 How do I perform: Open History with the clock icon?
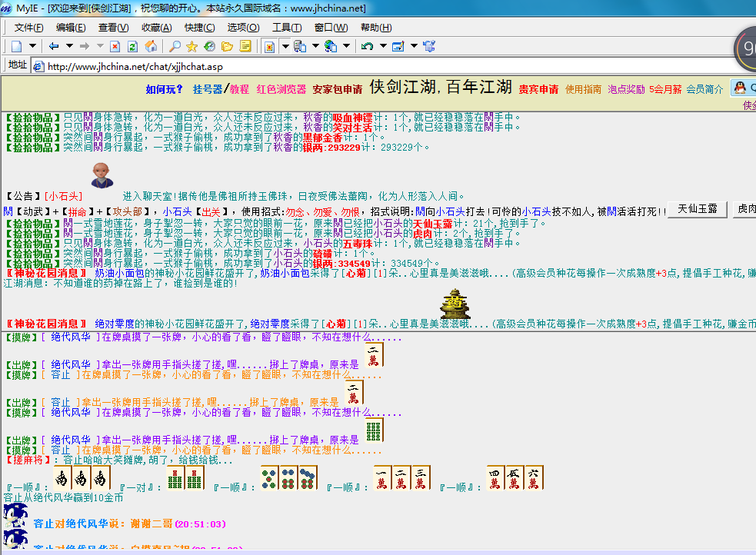[209, 46]
